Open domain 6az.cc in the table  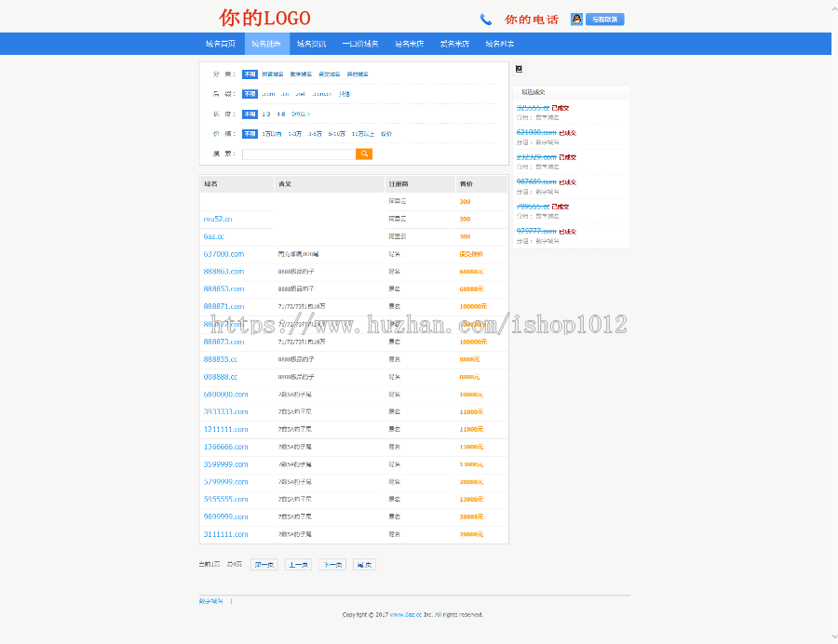[x=214, y=236]
